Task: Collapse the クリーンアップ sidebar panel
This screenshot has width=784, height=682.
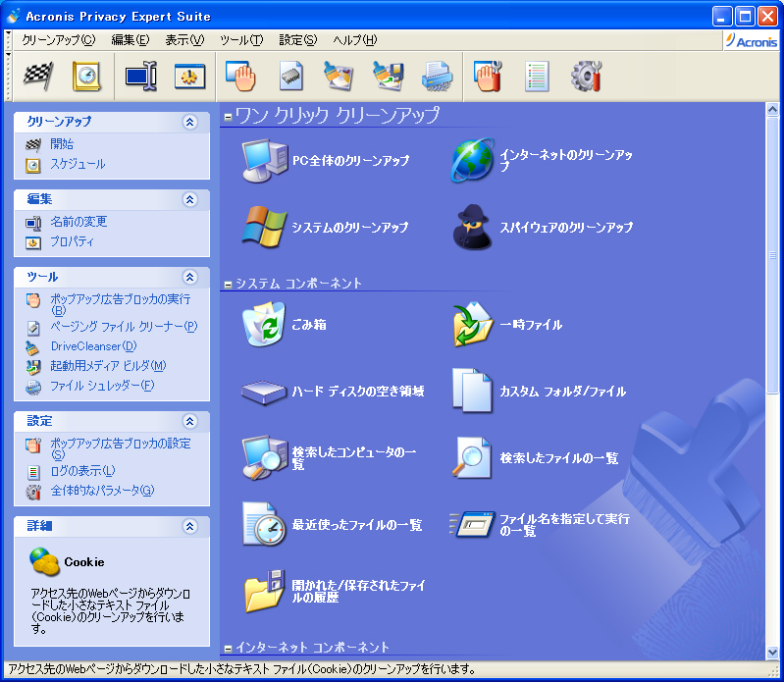Action: coord(190,122)
